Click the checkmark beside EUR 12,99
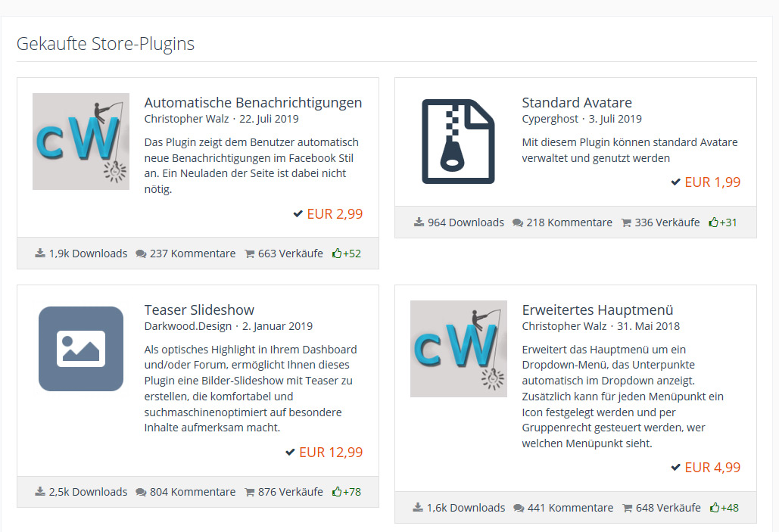The height and width of the screenshot is (532, 779). pos(290,453)
